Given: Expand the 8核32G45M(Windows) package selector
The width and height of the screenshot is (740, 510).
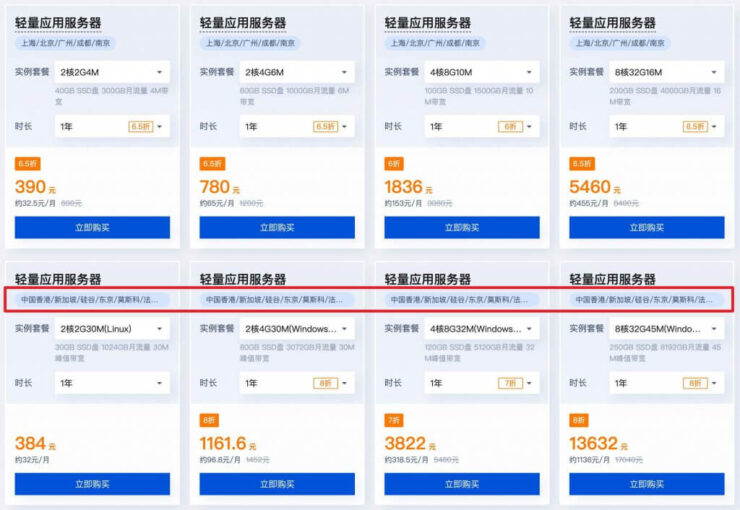Looking at the screenshot, I should pyautogui.click(x=666, y=329).
